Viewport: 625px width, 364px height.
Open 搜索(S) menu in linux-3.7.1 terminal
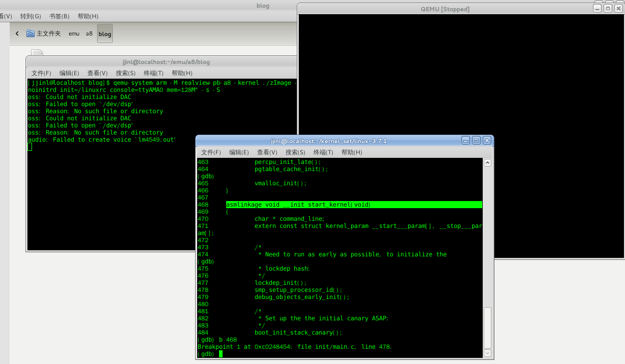295,152
